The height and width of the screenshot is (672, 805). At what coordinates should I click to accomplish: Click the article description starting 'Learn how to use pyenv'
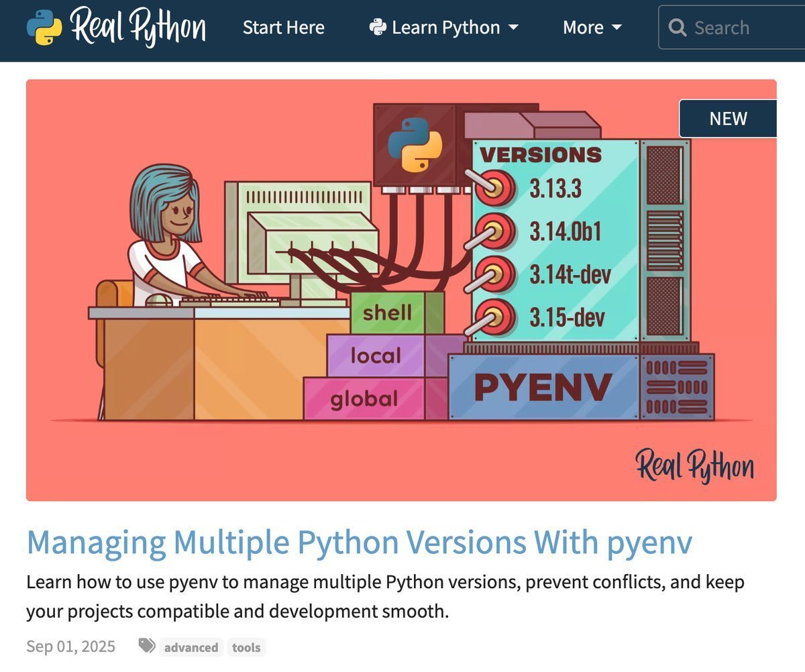tap(385, 597)
